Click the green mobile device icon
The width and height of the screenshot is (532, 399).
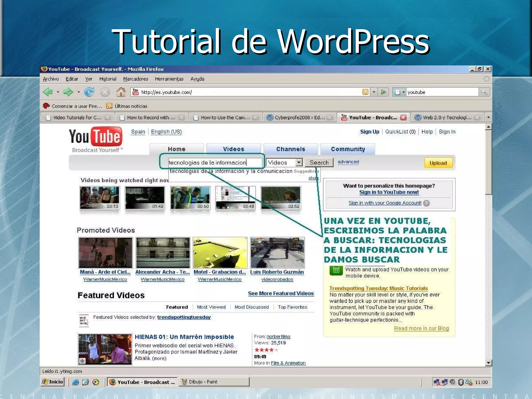point(336,270)
